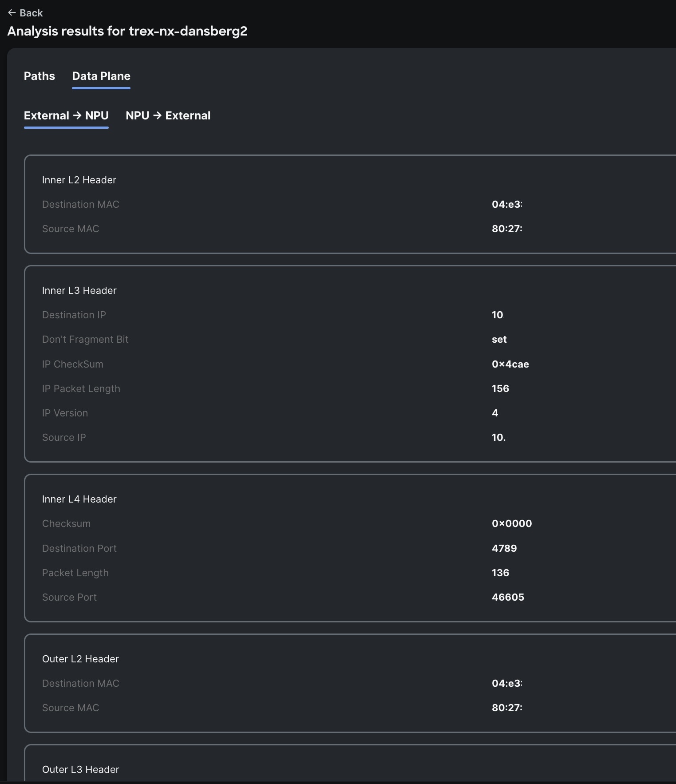
Task: Click the Outer L2 Header title
Action: pos(80,659)
